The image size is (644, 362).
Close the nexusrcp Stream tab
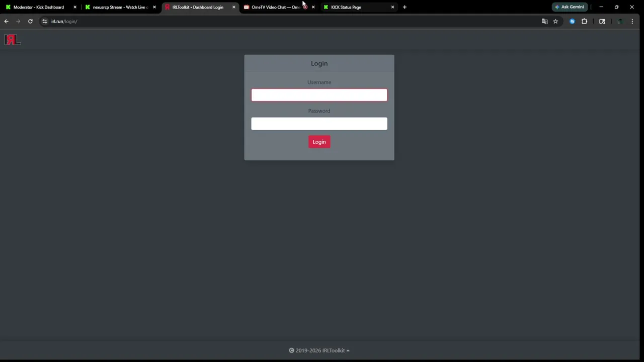[154, 7]
